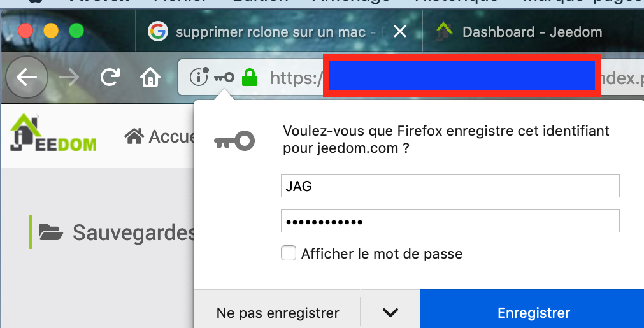Click the green padlock security icon
Screen dimensions: 644x328
tap(250, 77)
